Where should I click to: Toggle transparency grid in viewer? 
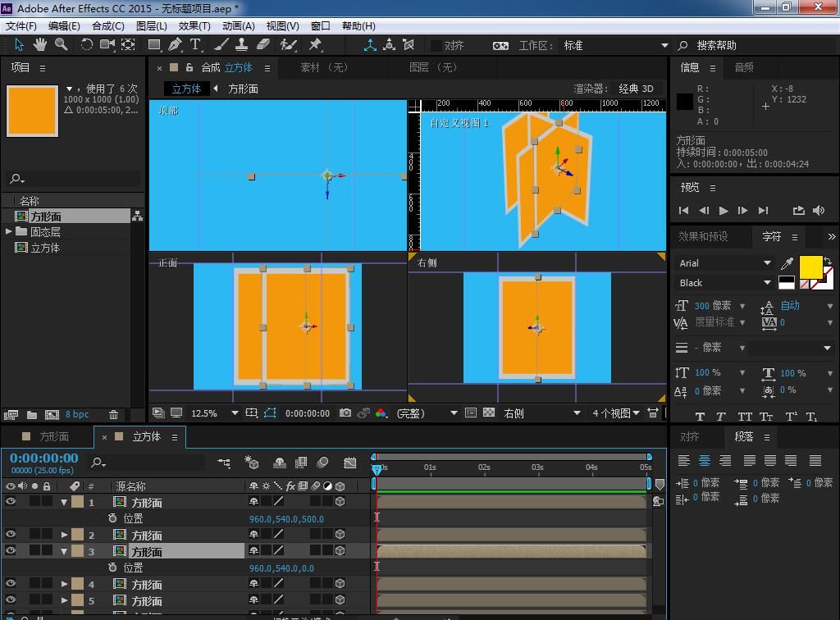click(x=489, y=413)
